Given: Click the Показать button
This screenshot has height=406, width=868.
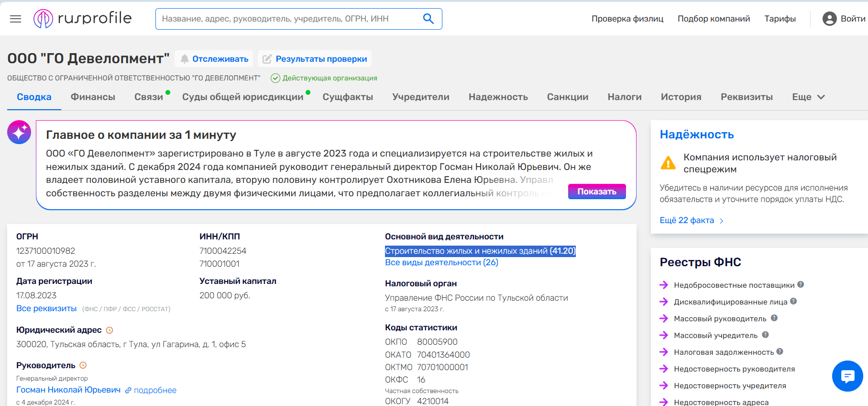Looking at the screenshot, I should (x=597, y=192).
